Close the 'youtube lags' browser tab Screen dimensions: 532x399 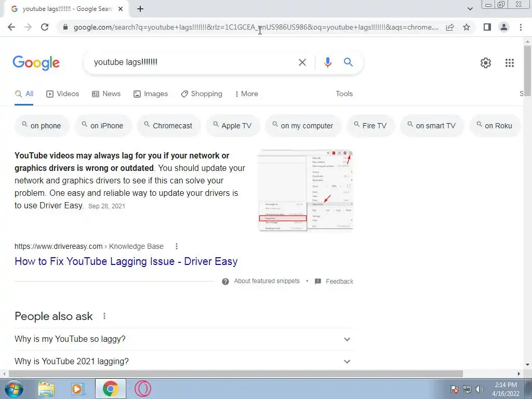121,9
